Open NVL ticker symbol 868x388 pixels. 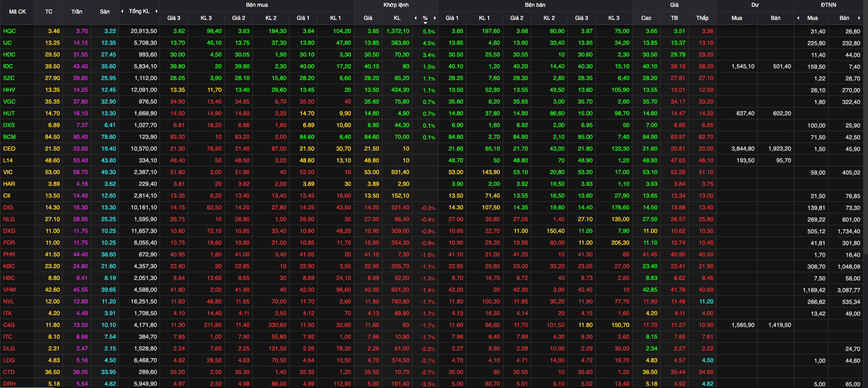(9, 302)
